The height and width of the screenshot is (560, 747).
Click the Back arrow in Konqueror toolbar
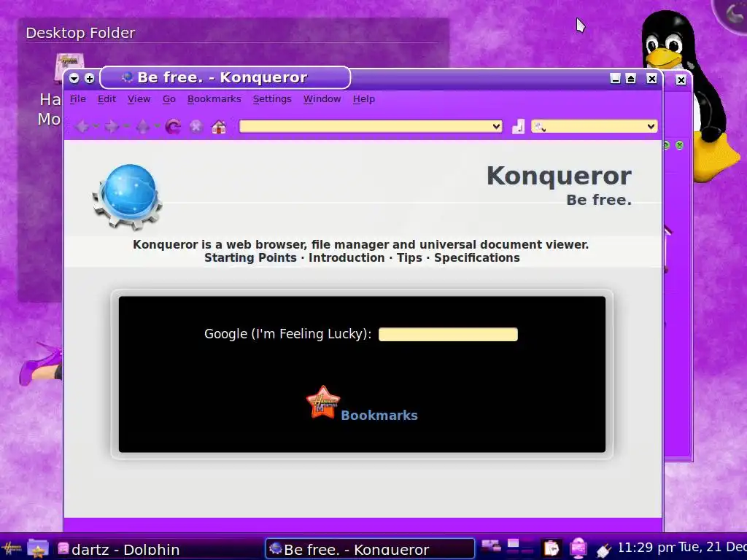pos(82,127)
